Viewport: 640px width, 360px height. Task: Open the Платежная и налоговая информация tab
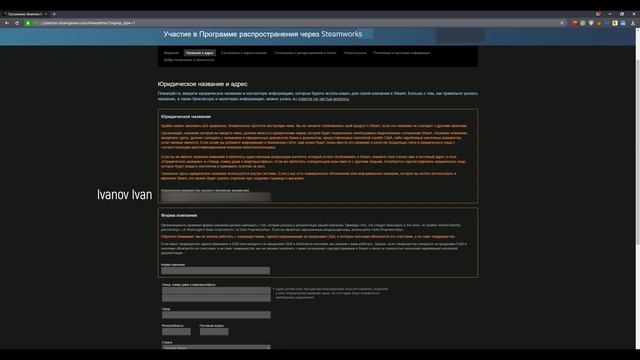point(402,53)
